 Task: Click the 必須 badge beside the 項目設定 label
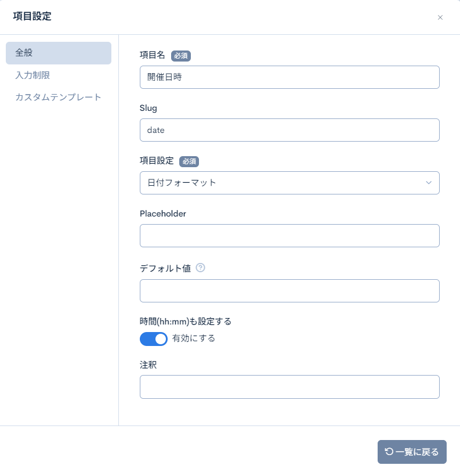(189, 161)
